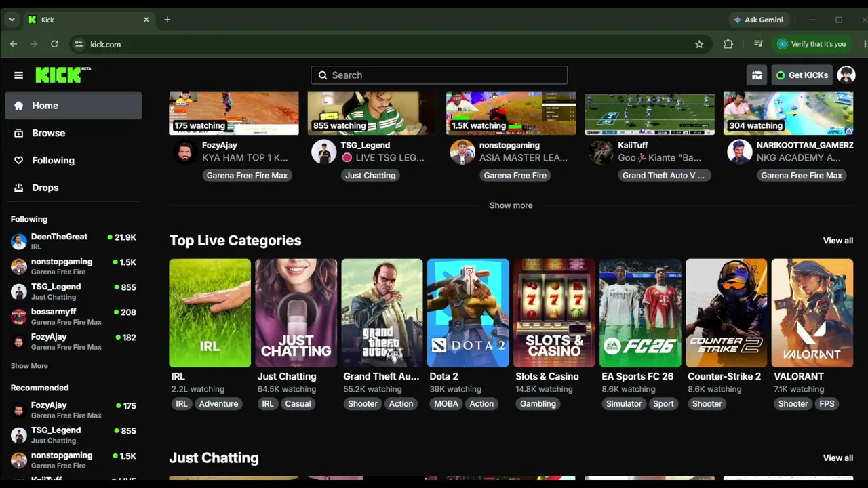The height and width of the screenshot is (488, 868).
Task: Select the Casual tag under Just Chatting
Action: pyautogui.click(x=298, y=404)
